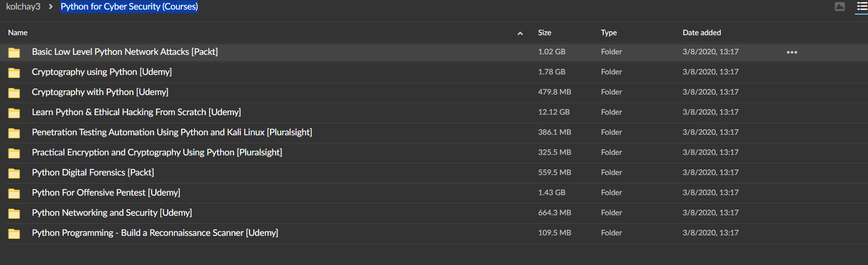Switch to list view

click(x=861, y=7)
